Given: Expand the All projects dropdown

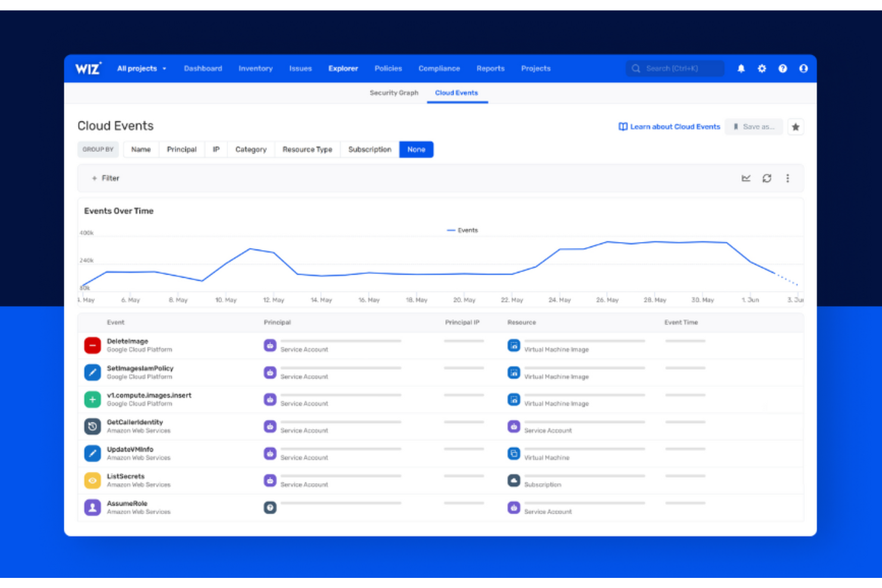Looking at the screenshot, I should click(x=142, y=69).
